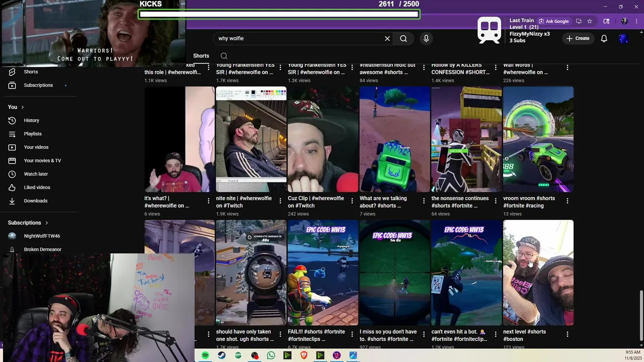This screenshot has width=644, height=362.
Task: Play the green racing car 'vroom vroom' thumbnail
Action: click(x=538, y=139)
